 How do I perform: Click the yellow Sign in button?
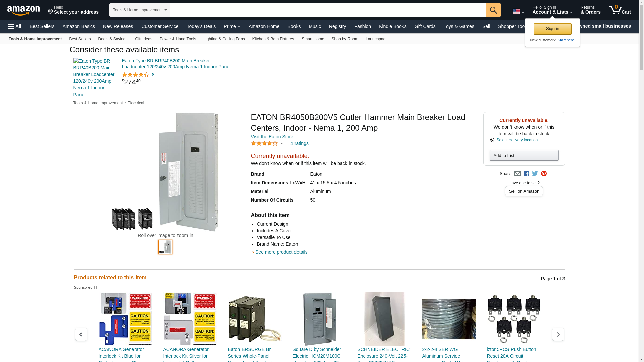click(552, 29)
